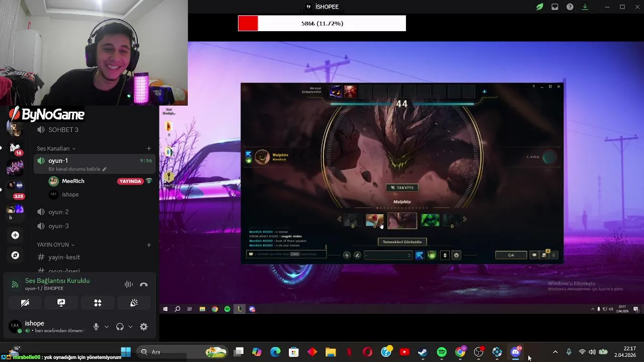644x362 pixels.
Task: Click ishope user in voice channel
Action: pos(70,195)
